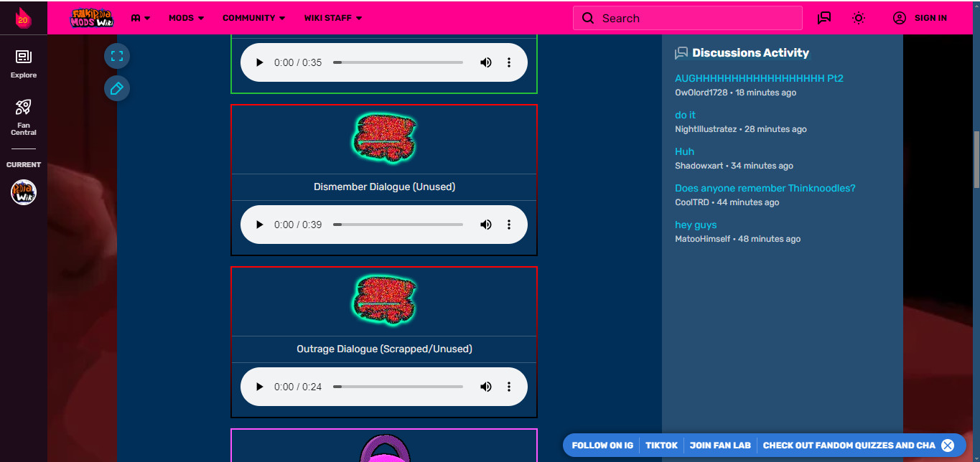The width and height of the screenshot is (980, 462).
Task: Close the bottom promo banner
Action: pos(948,445)
